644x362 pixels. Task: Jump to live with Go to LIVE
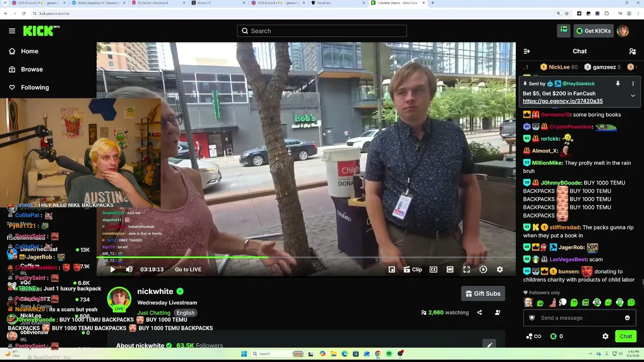click(x=188, y=269)
